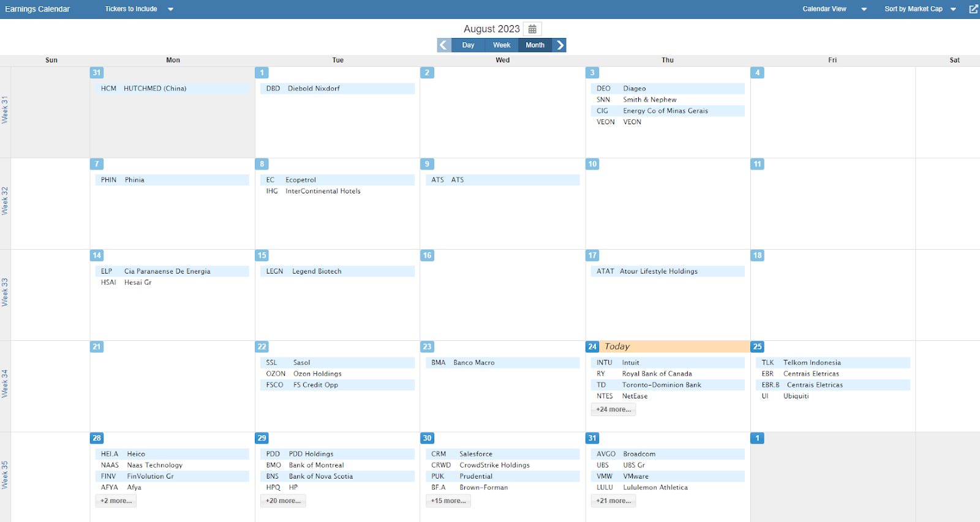
Task: Open INTU Intuit entry
Action: (x=668, y=362)
